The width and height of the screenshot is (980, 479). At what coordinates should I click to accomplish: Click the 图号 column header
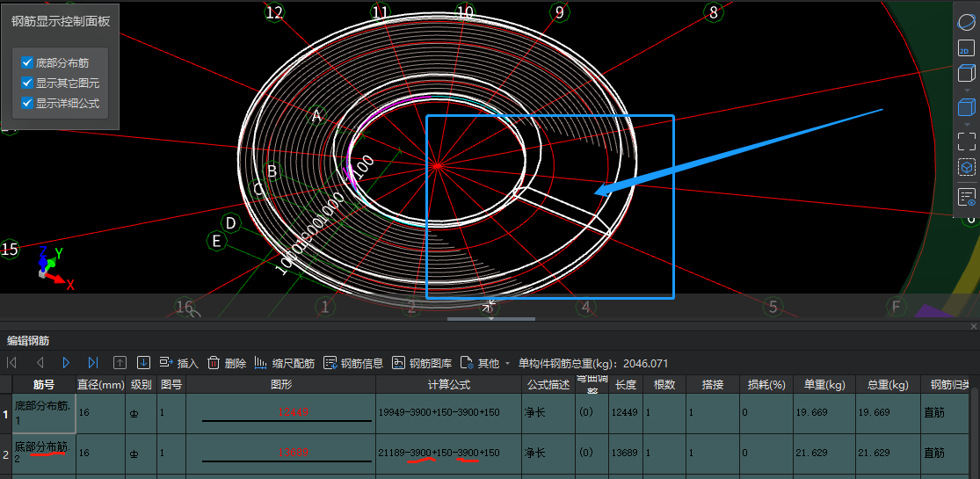point(171,385)
